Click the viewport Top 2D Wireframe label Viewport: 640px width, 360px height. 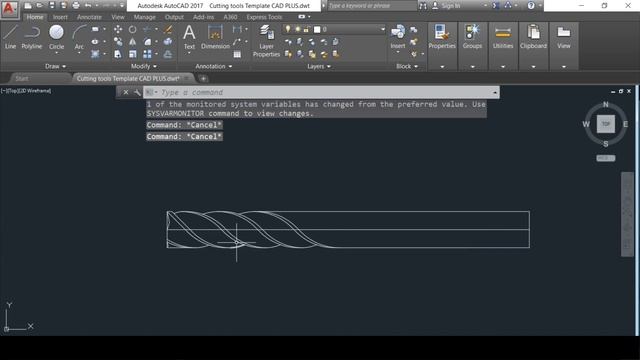(x=26, y=91)
